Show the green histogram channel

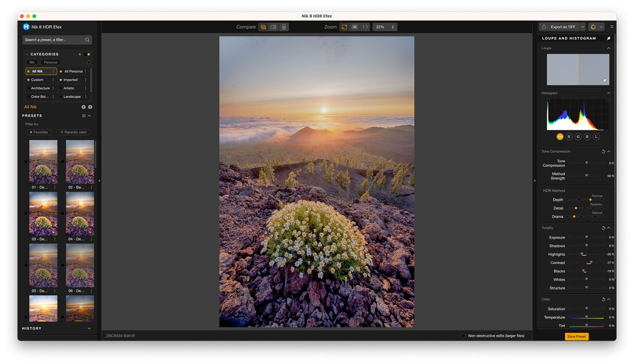pos(578,137)
